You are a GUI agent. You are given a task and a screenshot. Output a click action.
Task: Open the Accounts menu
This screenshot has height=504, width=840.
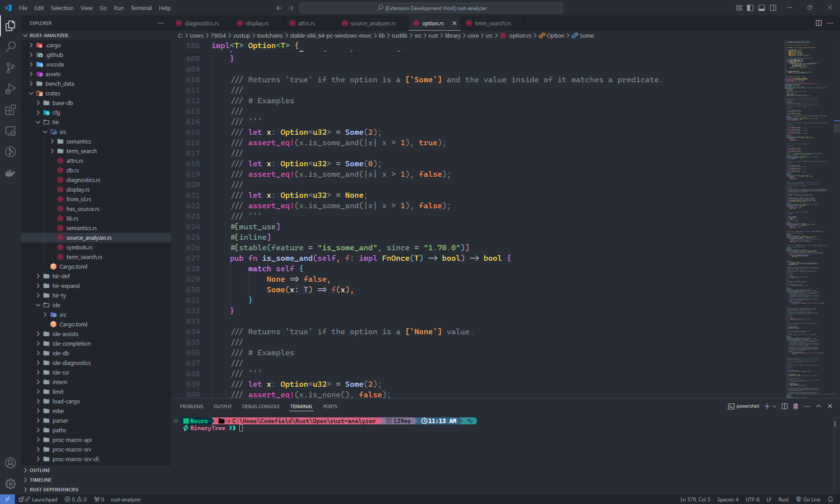pyautogui.click(x=10, y=463)
